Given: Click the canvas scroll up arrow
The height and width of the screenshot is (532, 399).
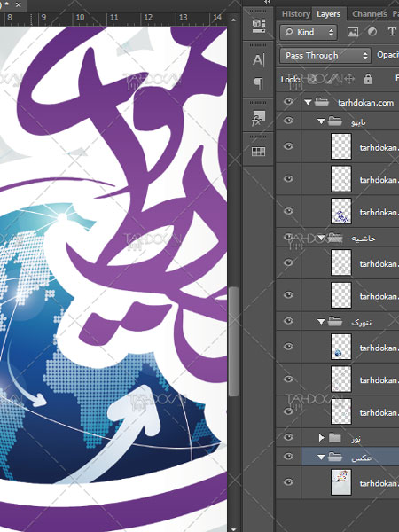Looking at the screenshot, I should pos(233,20).
